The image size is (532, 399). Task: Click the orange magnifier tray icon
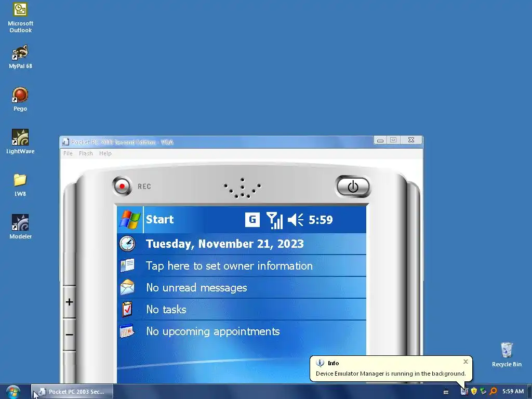coord(494,392)
